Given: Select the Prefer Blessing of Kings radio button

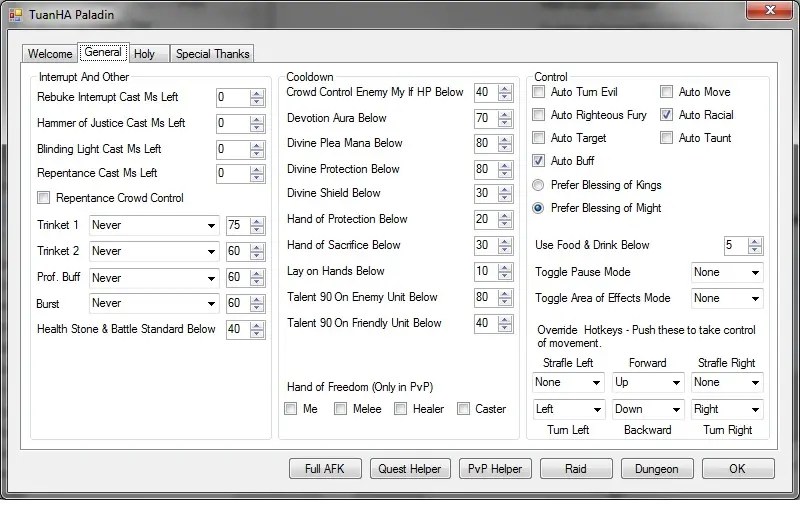Looking at the screenshot, I should tap(539, 185).
